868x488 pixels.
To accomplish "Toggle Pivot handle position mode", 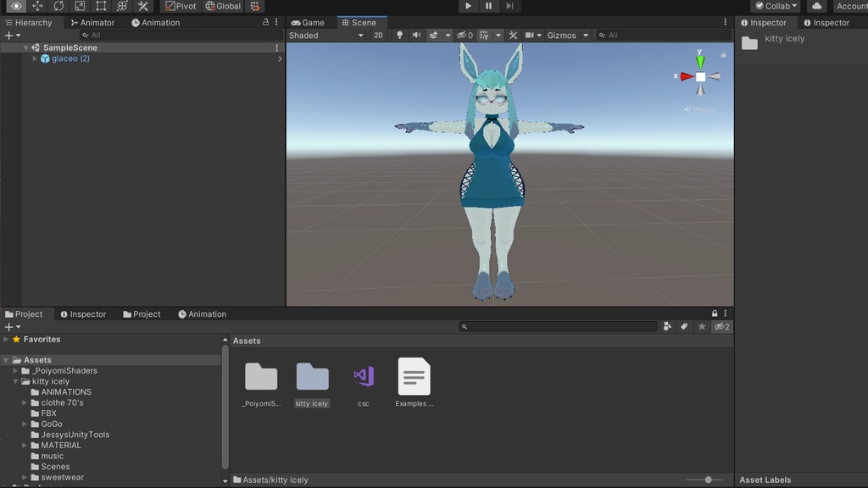I will [179, 6].
